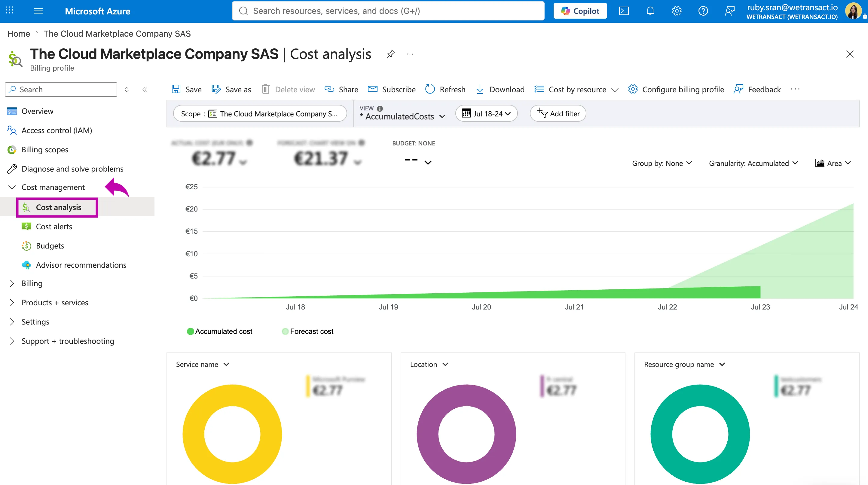Image resolution: width=868 pixels, height=485 pixels.
Task: Open the Resource group name dropdown
Action: [x=684, y=365]
